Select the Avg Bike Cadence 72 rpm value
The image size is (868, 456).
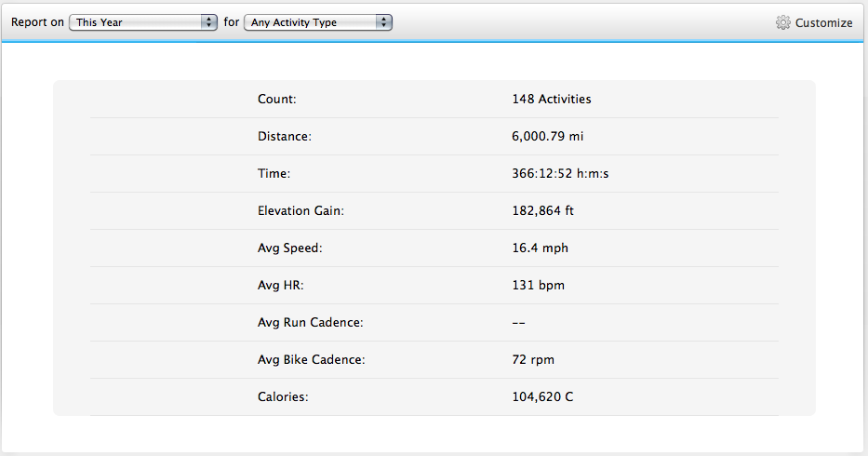533,359
